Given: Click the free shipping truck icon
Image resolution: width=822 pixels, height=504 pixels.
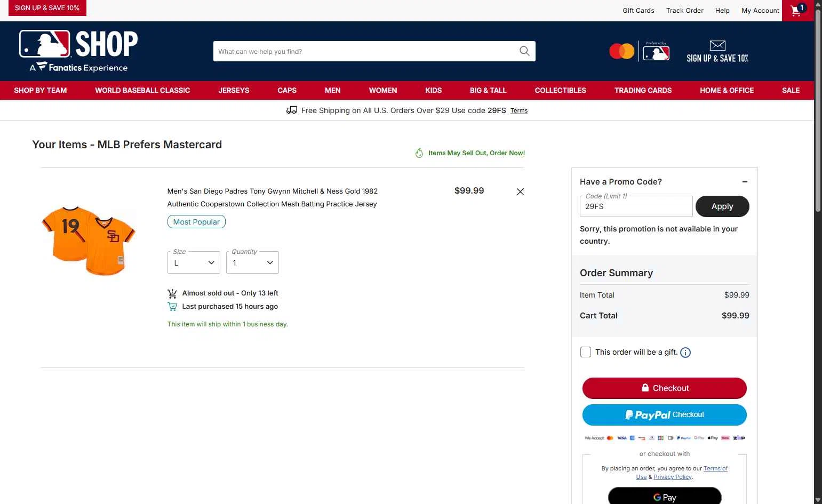Looking at the screenshot, I should 292,110.
